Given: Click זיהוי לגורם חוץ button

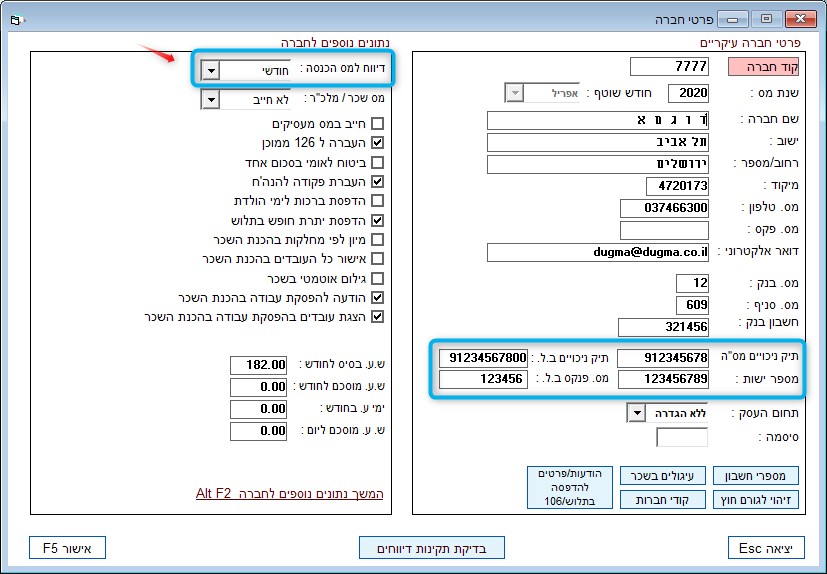Looking at the screenshot, I should pyautogui.click(x=755, y=500).
